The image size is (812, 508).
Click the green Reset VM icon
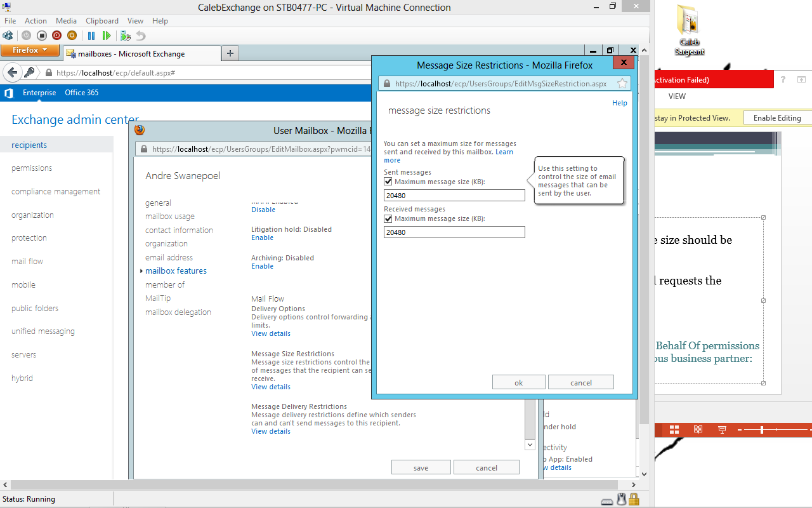(107, 36)
